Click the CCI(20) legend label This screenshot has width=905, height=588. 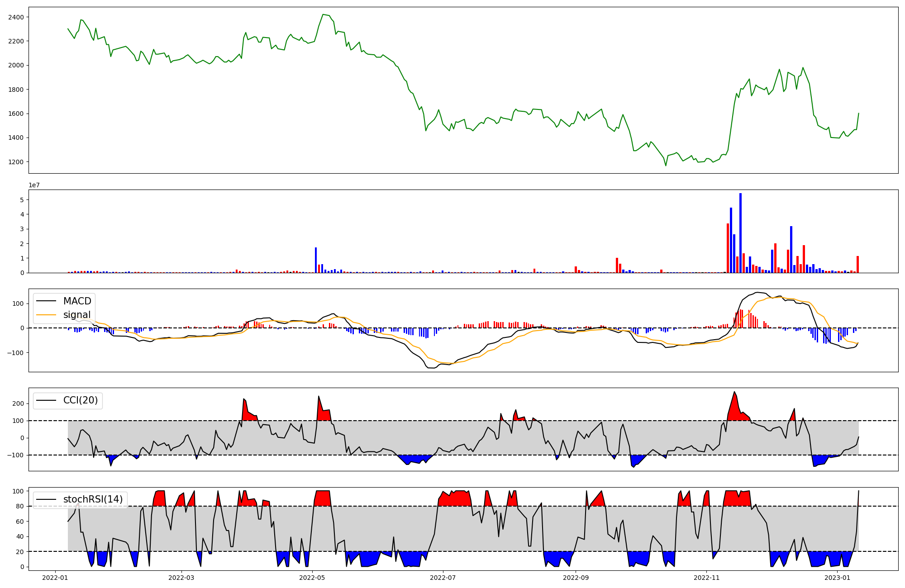pos(80,400)
